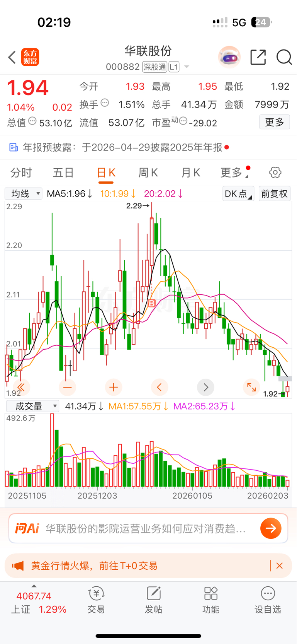
Task: Tap the 华联股份 stock title
Action: pos(148,51)
